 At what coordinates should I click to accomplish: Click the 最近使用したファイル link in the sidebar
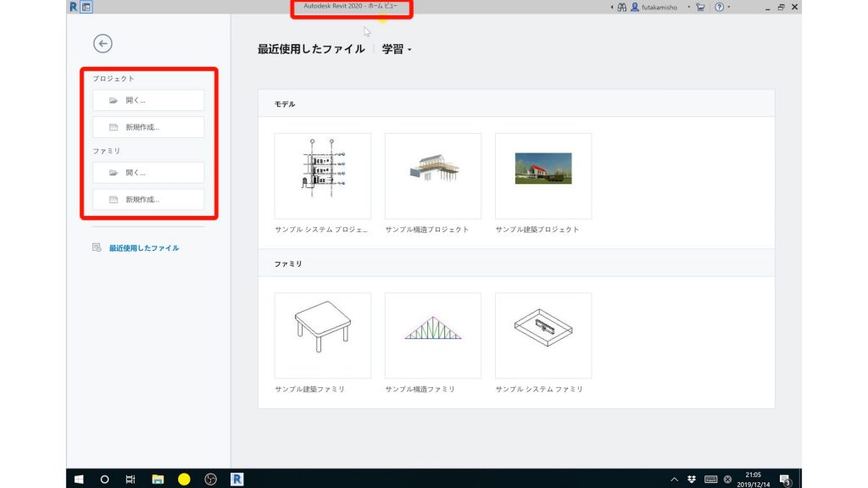coord(142,247)
